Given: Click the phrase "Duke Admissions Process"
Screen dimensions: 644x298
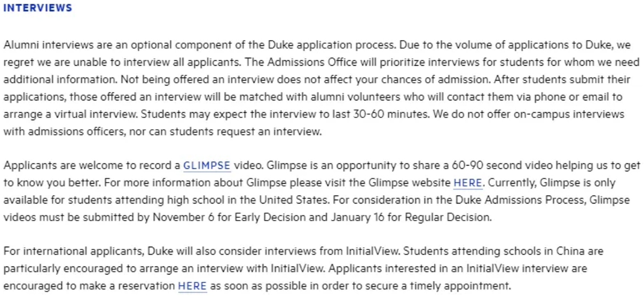Looking at the screenshot, I should (x=541, y=200).
